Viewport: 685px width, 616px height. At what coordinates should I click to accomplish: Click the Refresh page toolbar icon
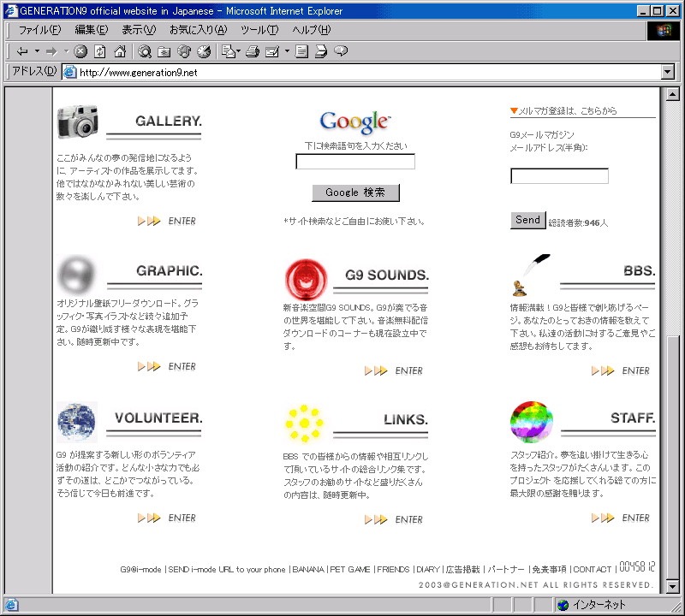(x=100, y=52)
